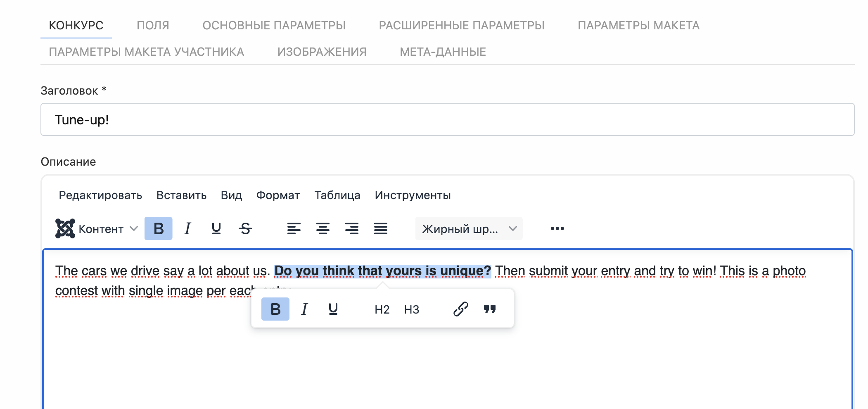The width and height of the screenshot is (868, 409).
Task: Convert selection to H3 heading
Action: coord(412,309)
